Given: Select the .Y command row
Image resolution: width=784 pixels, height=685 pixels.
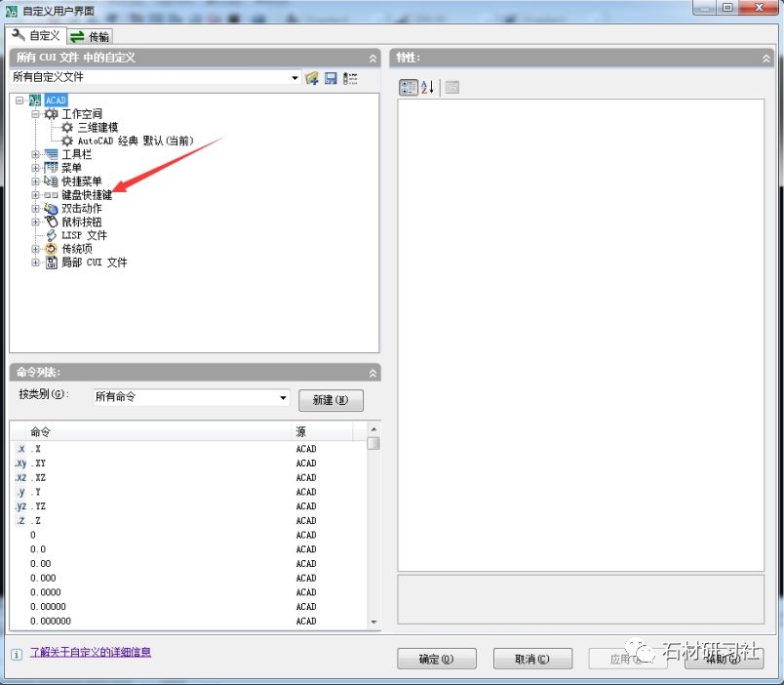Looking at the screenshot, I should [x=189, y=493].
